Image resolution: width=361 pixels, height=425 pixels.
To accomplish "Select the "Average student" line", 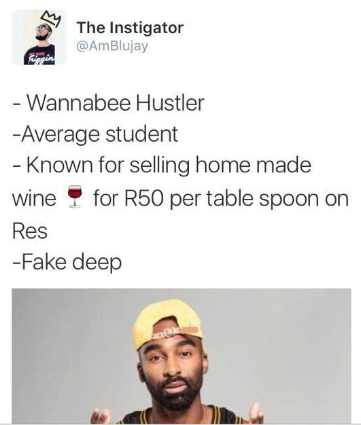I will coord(95,134).
